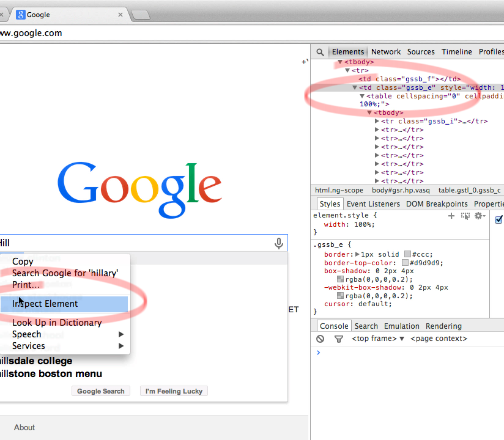Click the browser address bar URL
The width and height of the screenshot is (504, 440).
click(x=31, y=33)
